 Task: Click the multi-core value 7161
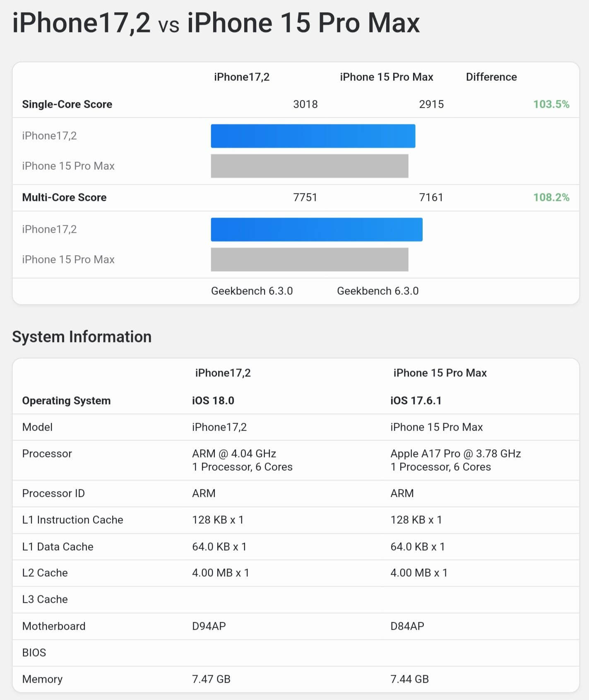tap(431, 197)
